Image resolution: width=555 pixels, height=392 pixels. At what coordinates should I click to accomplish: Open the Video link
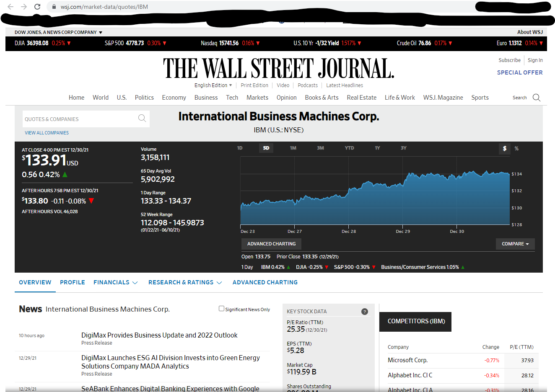pyautogui.click(x=283, y=85)
